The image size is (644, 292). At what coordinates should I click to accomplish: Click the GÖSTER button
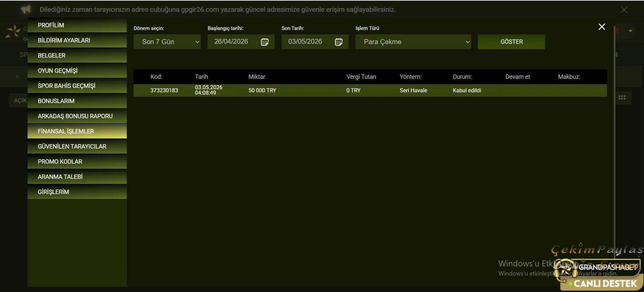click(x=512, y=42)
